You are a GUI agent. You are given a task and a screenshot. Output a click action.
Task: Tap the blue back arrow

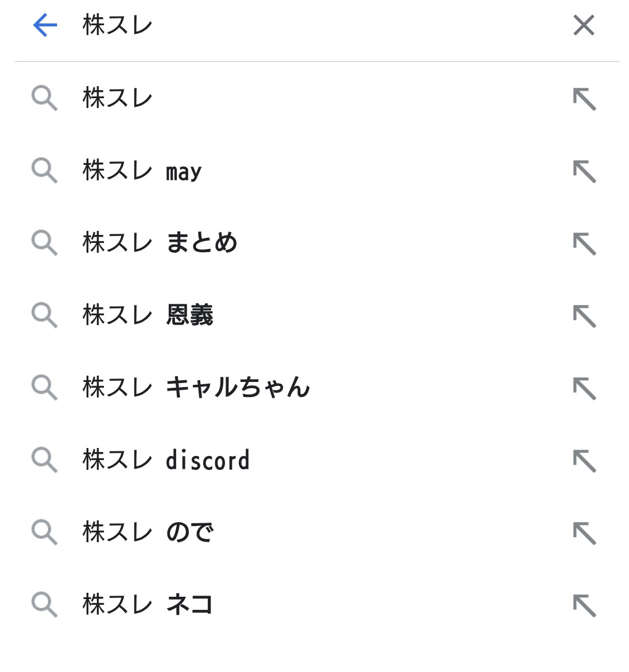pyautogui.click(x=45, y=25)
